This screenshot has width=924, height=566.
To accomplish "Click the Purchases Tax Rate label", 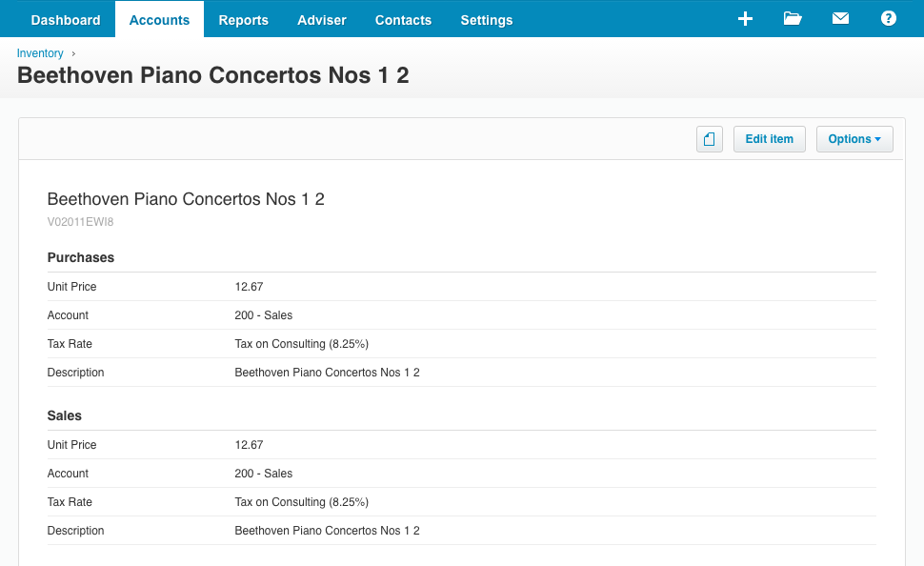I will 70,344.
